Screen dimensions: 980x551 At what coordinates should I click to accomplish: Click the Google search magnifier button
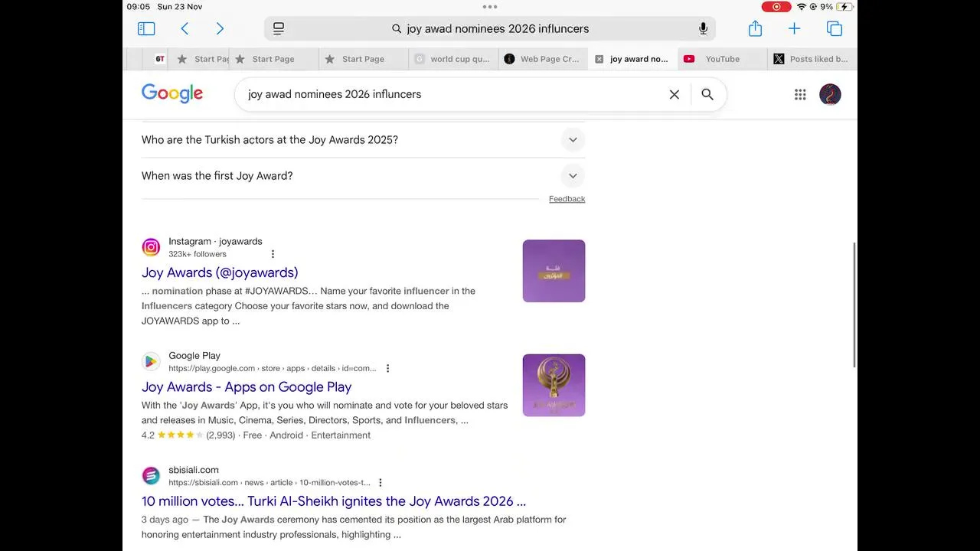pyautogui.click(x=707, y=95)
